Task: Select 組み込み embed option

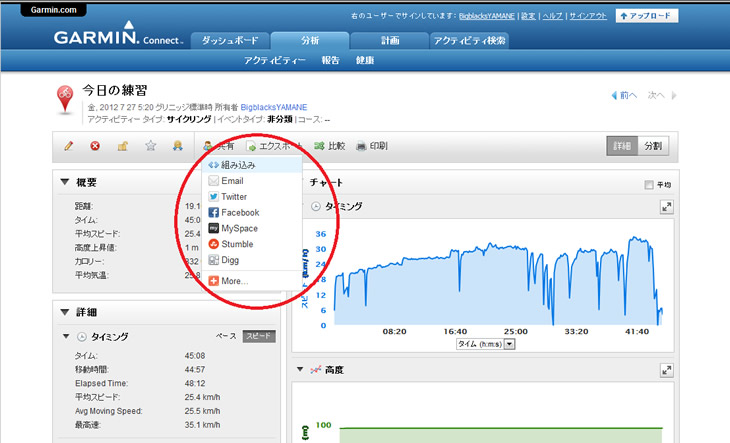Action: (252, 165)
